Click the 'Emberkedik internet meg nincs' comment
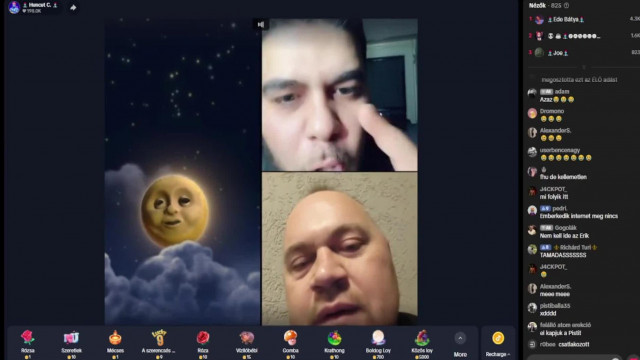The image size is (640, 360). coord(579,216)
